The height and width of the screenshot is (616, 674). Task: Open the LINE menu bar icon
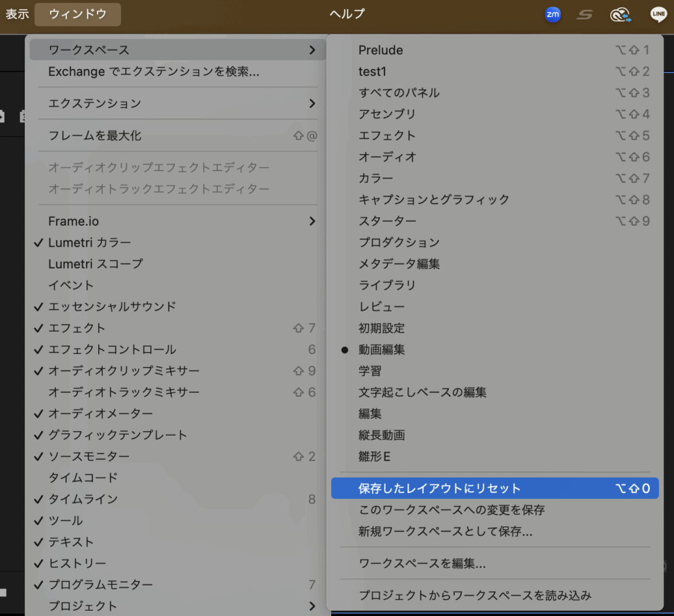pyautogui.click(x=658, y=14)
